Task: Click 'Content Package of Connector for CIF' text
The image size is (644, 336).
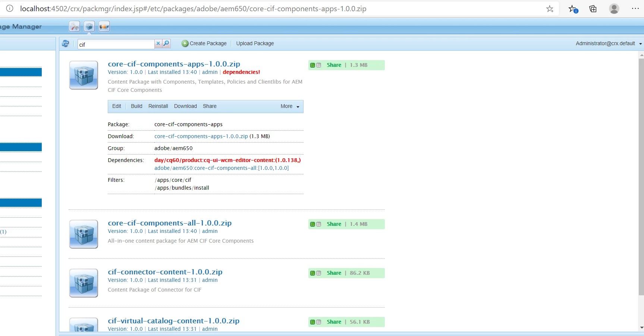Action: click(154, 290)
